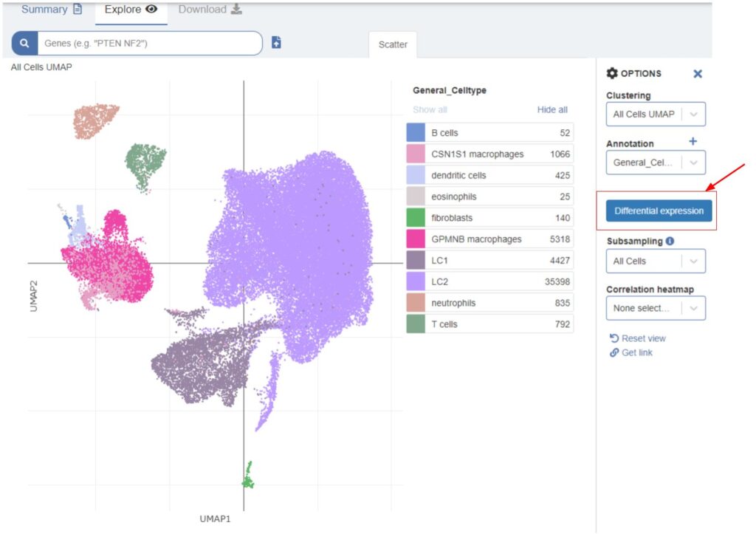Click Hide all in the legend
The width and height of the screenshot is (756, 534).
point(552,110)
